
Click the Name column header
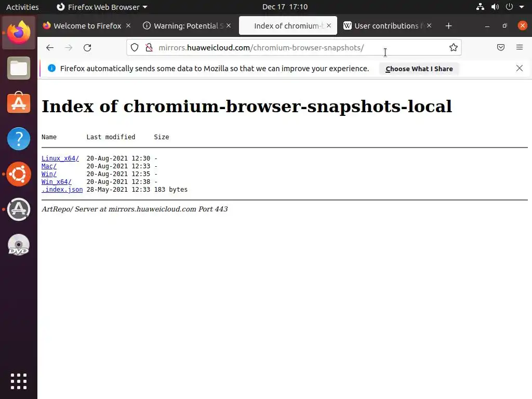[x=49, y=137]
